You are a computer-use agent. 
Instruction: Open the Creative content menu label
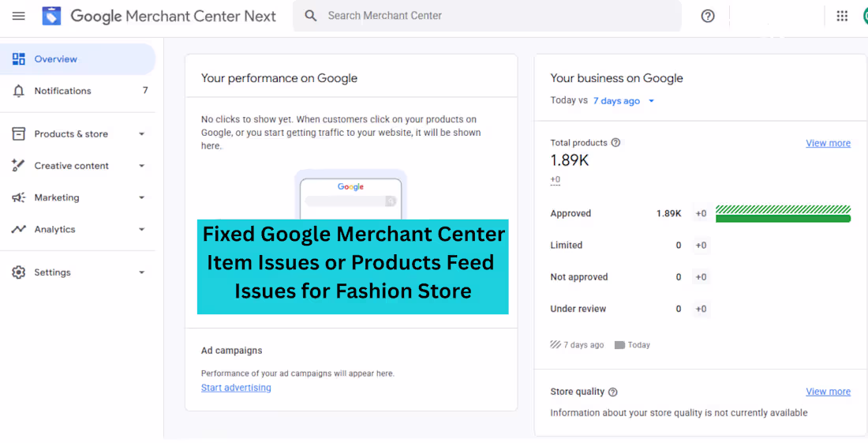(x=71, y=166)
